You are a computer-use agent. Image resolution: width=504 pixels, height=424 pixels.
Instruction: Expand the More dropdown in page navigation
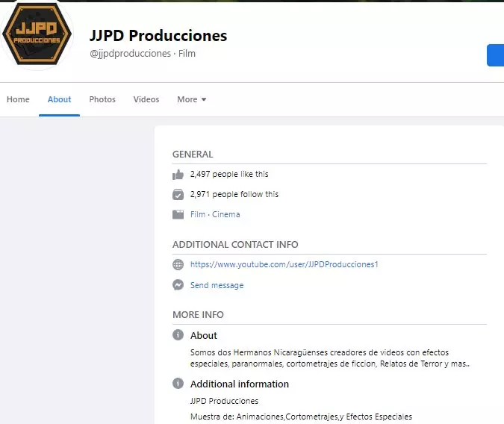191,99
